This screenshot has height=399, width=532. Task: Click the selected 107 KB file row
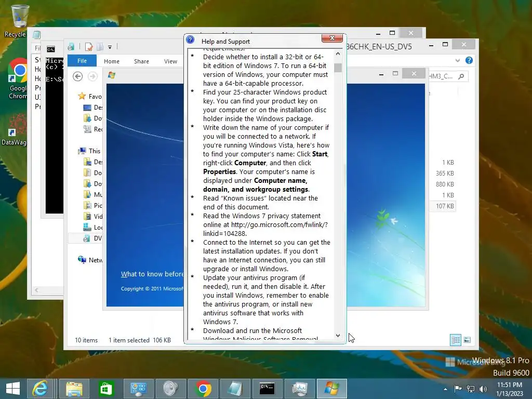[443, 206]
